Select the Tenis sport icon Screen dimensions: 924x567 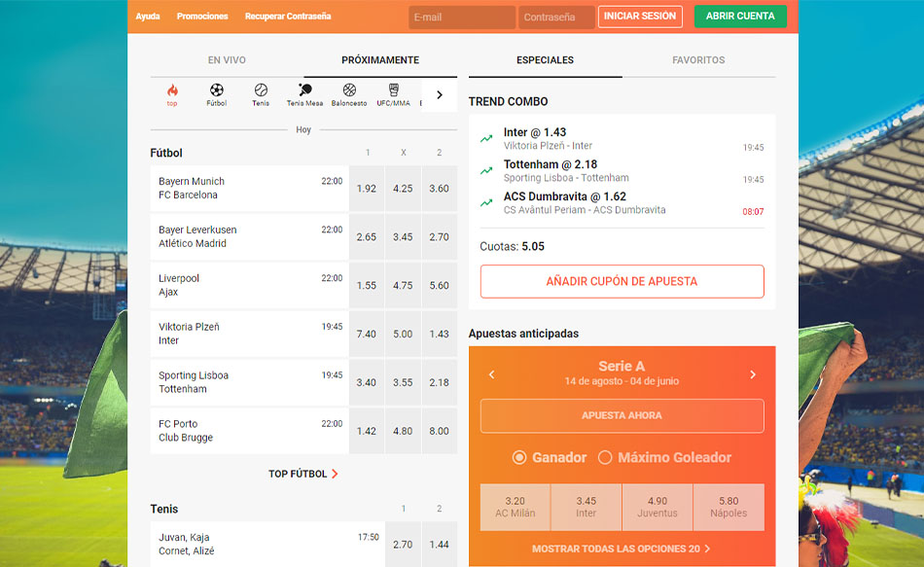click(261, 91)
